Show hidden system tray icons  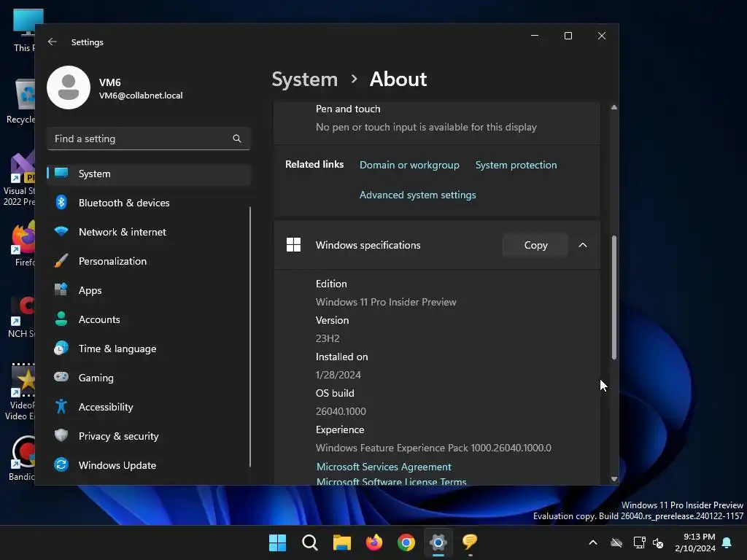[593, 542]
